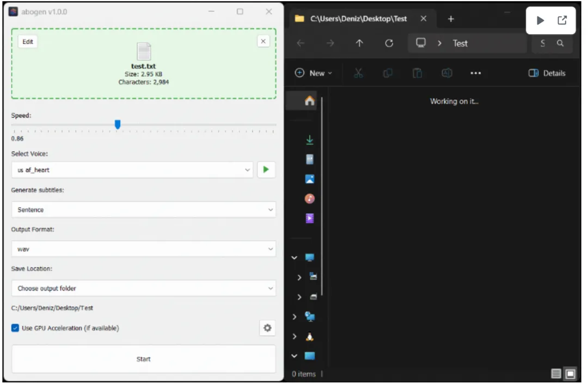This screenshot has height=384, width=588.
Task: Click the play icon in the top-right overlay
Action: [540, 20]
